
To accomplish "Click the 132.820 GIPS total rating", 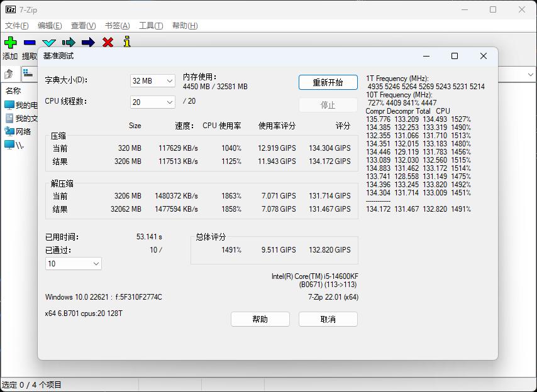I will (x=329, y=250).
